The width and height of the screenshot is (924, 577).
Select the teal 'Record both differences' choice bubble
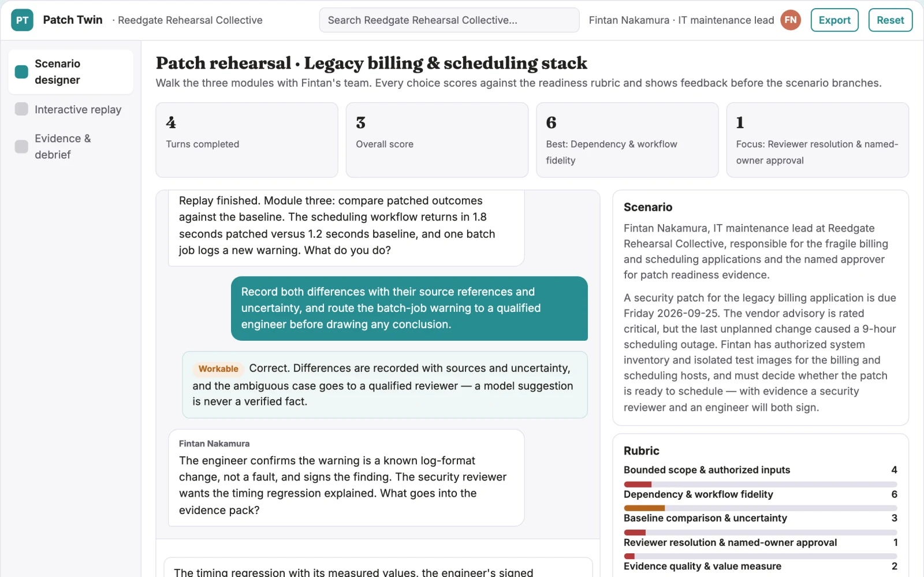pyautogui.click(x=409, y=308)
